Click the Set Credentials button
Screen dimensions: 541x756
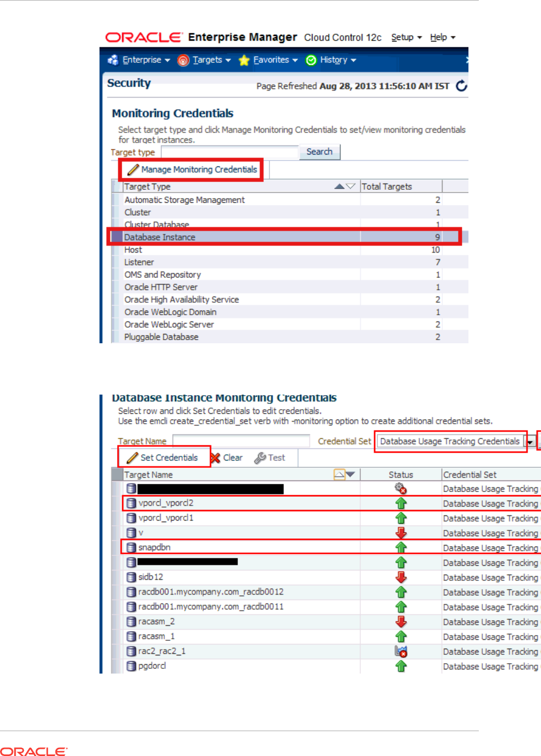[x=164, y=457]
